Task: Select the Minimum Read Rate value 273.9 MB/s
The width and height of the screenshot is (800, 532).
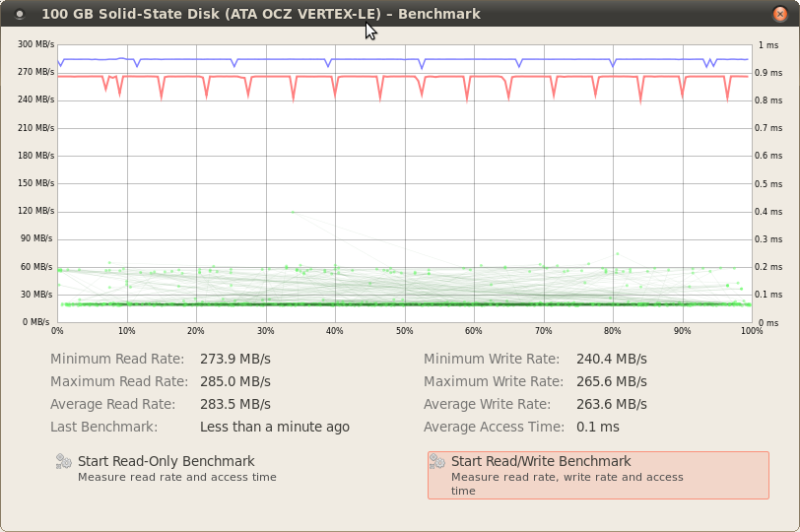Action: pyautogui.click(x=235, y=359)
